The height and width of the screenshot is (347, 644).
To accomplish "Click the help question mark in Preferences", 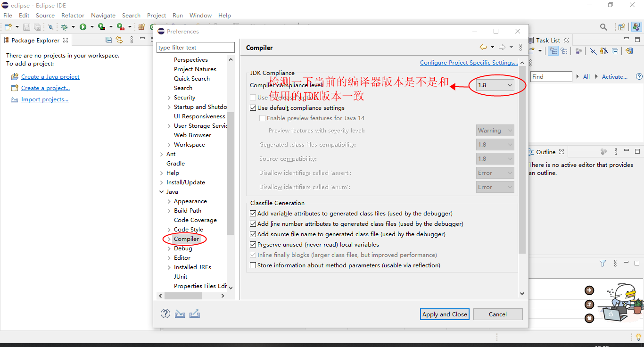I will coord(165,314).
